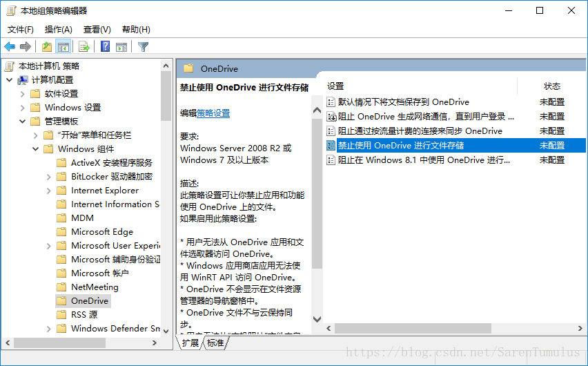
Task: Click the app icon in the title bar
Action: (12, 11)
